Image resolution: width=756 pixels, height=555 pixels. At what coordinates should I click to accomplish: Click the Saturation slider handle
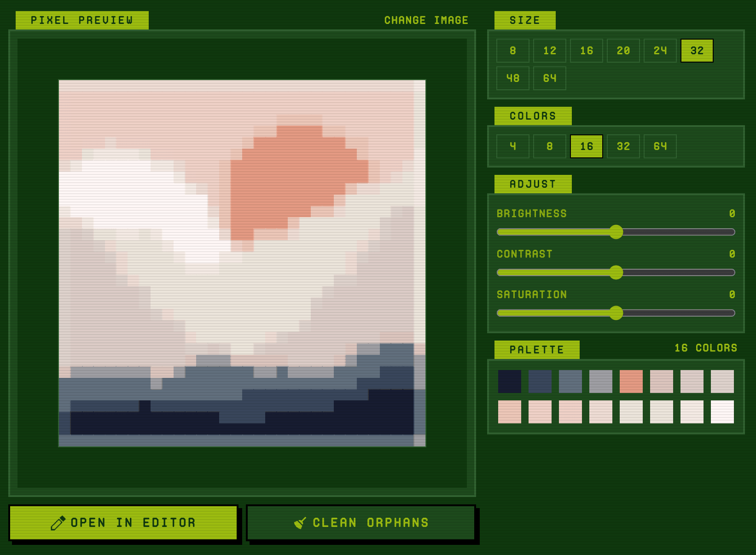616,313
